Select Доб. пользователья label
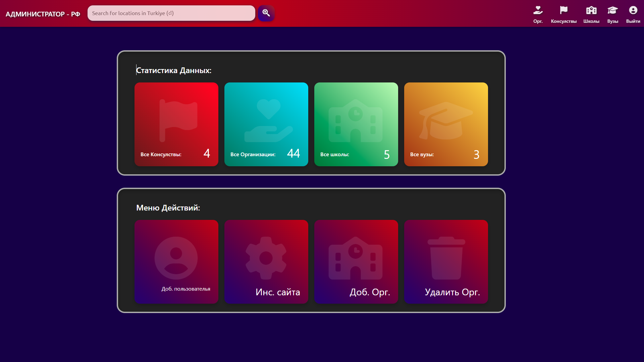 [x=186, y=289]
